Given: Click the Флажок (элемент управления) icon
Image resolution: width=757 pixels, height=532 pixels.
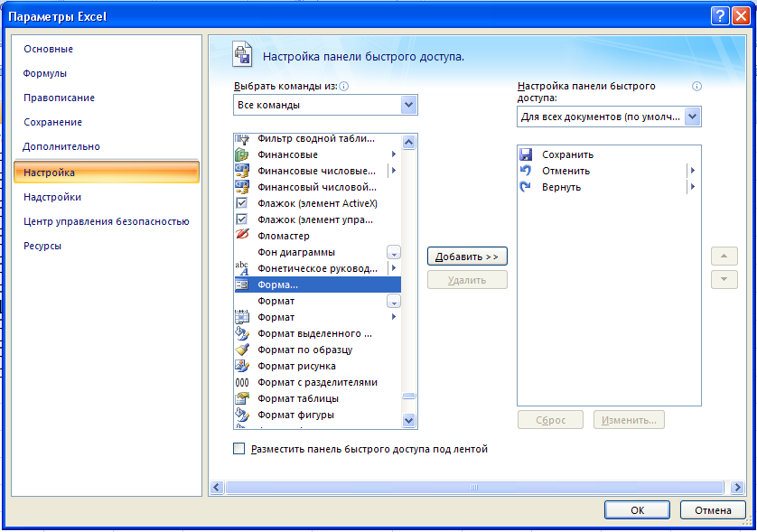Looking at the screenshot, I should click(x=241, y=219).
